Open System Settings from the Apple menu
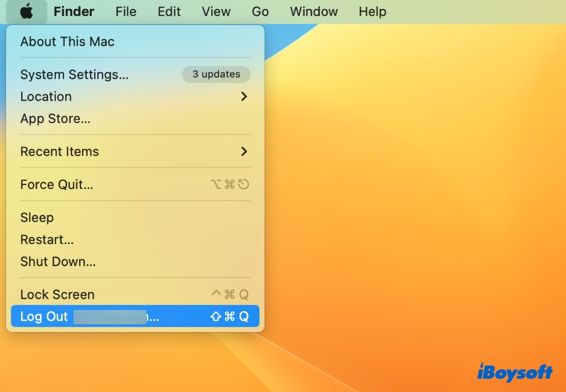The width and height of the screenshot is (566, 392). 75,74
